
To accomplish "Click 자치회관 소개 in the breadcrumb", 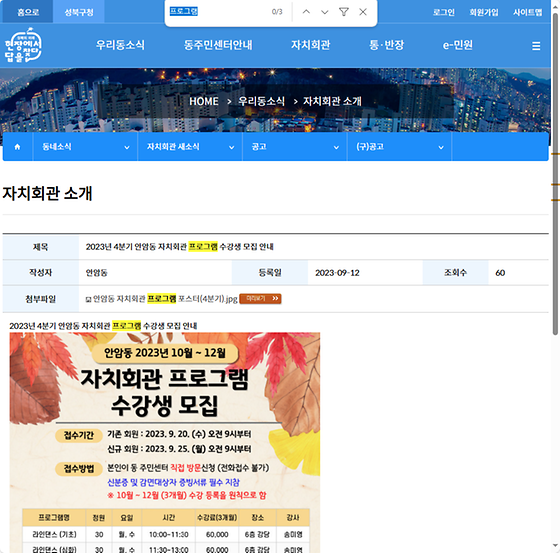I will 332,101.
